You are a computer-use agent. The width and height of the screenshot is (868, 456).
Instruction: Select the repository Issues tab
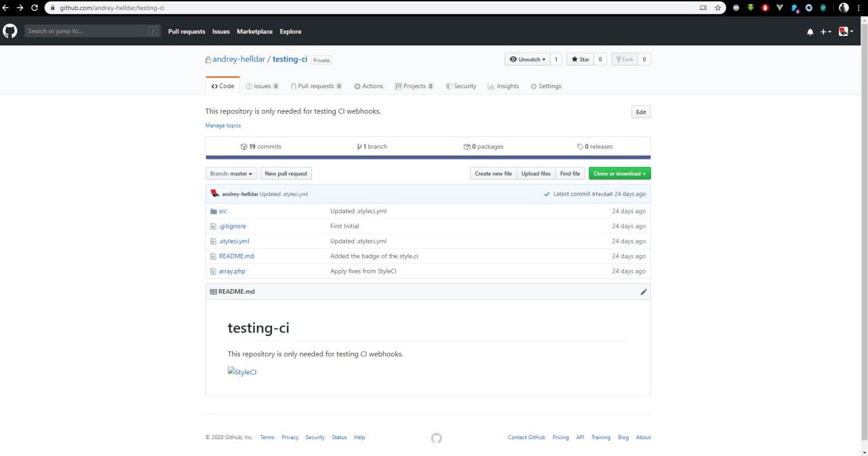point(262,86)
